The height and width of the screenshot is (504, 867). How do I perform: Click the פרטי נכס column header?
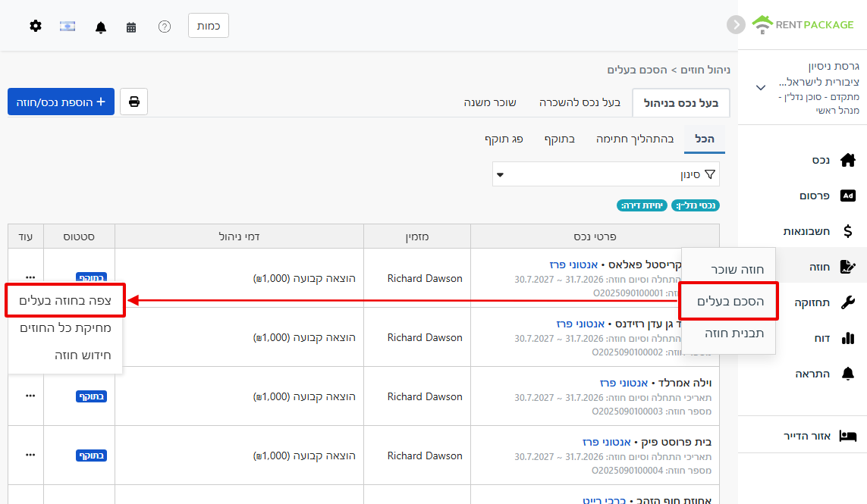tap(595, 236)
